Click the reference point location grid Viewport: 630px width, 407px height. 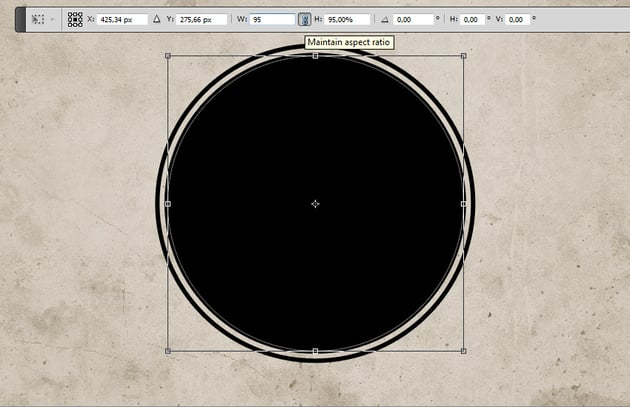point(75,19)
